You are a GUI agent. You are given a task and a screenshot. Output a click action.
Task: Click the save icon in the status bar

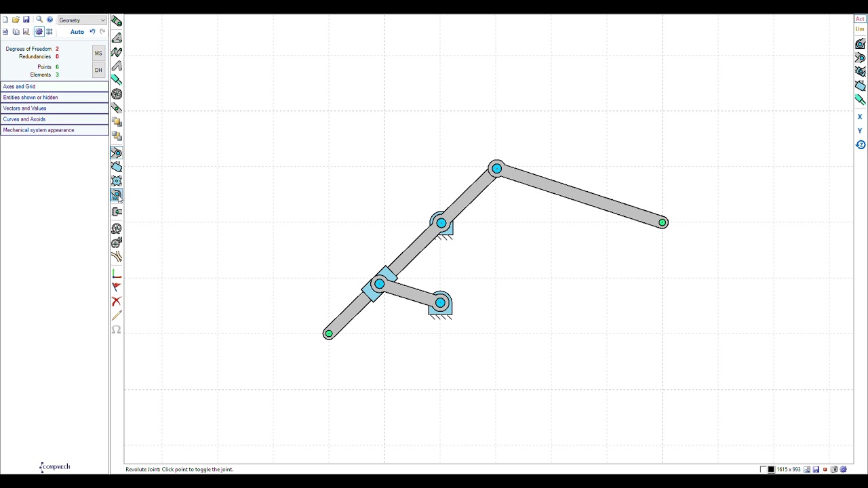click(x=816, y=469)
